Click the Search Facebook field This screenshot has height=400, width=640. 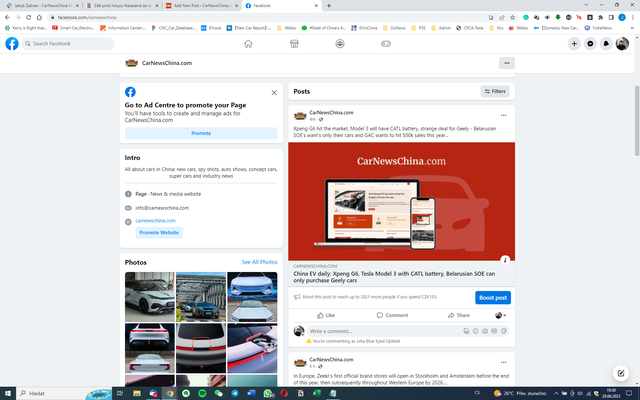pyautogui.click(x=68, y=44)
